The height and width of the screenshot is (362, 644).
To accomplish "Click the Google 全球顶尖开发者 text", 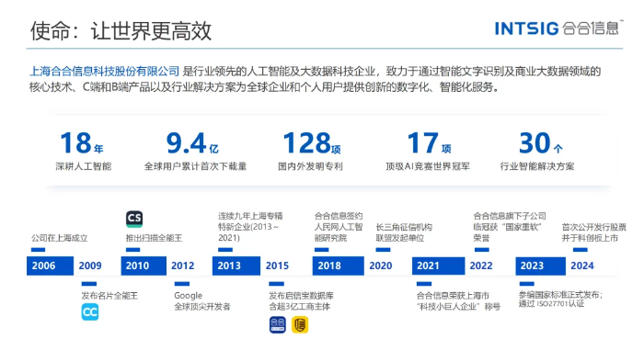I will click(x=202, y=301).
